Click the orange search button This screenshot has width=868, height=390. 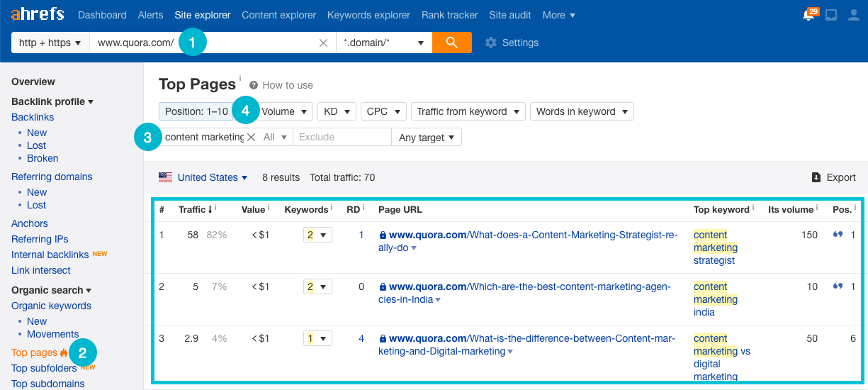[x=451, y=43]
